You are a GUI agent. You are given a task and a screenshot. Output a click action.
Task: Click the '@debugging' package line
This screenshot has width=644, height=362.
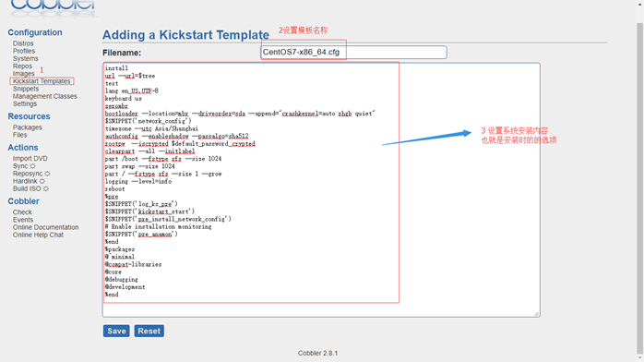click(x=121, y=280)
